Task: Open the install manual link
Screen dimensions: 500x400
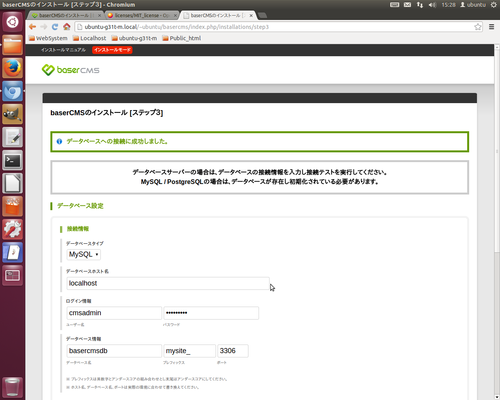Action: pyautogui.click(x=63, y=50)
